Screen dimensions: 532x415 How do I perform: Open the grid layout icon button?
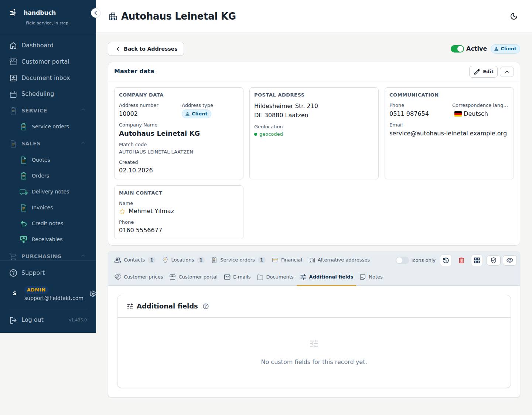click(x=477, y=260)
